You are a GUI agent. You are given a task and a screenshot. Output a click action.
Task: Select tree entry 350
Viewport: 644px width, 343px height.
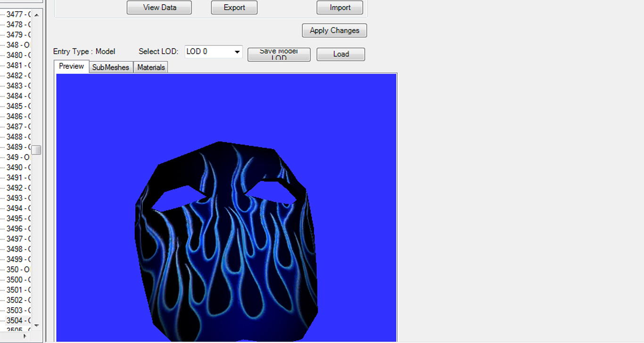(18, 269)
